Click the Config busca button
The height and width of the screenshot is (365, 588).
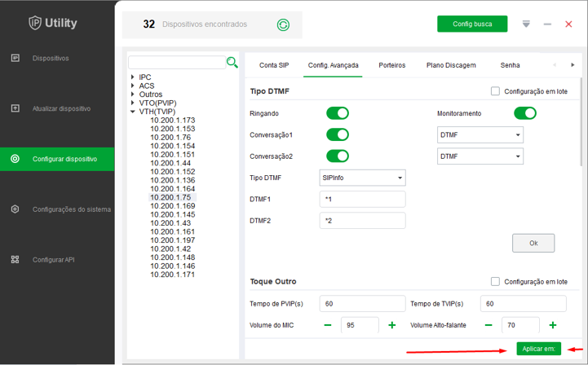(x=472, y=24)
